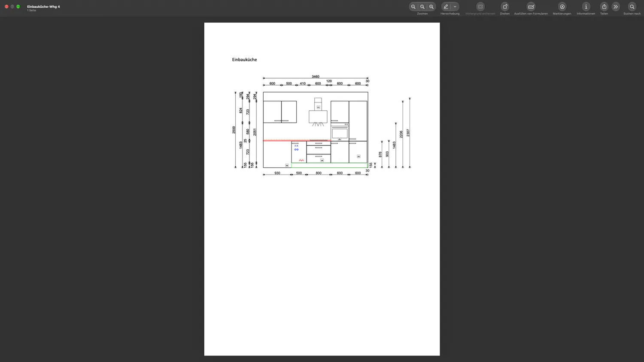The height and width of the screenshot is (362, 644).
Task: Click the 3460 total width dimension
Action: [x=316, y=76]
